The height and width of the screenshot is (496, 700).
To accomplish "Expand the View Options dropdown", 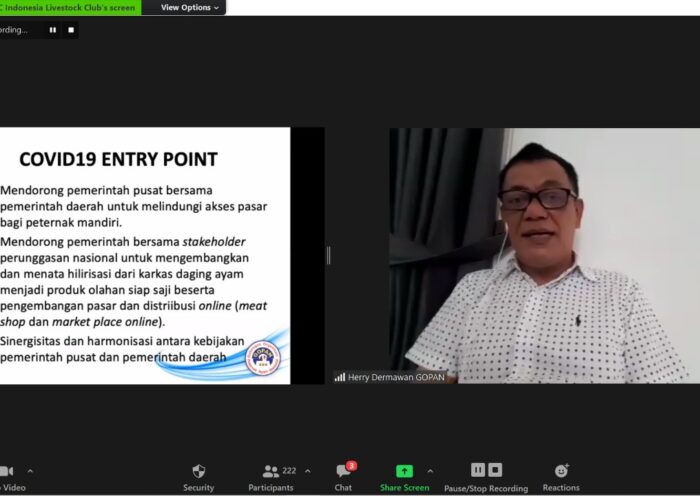I will (189, 7).
